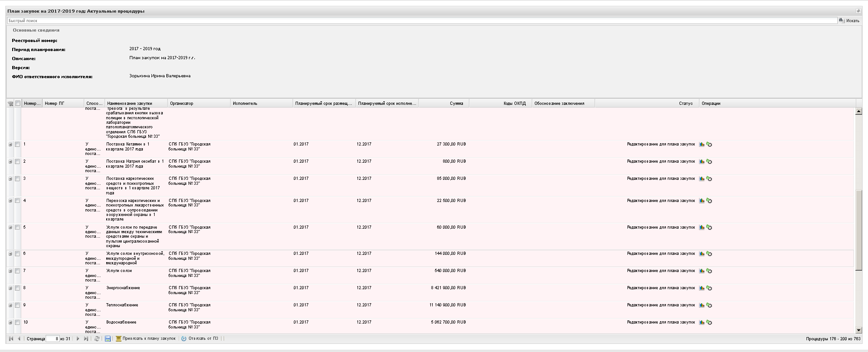Open the chart icon for row 2 Поставка Натрия оксибат

point(702,162)
